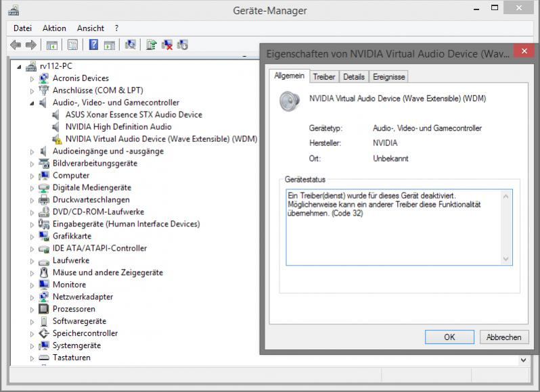The width and height of the screenshot is (540, 392).
Task: Expand the Acronis Devices node
Action: [32, 78]
